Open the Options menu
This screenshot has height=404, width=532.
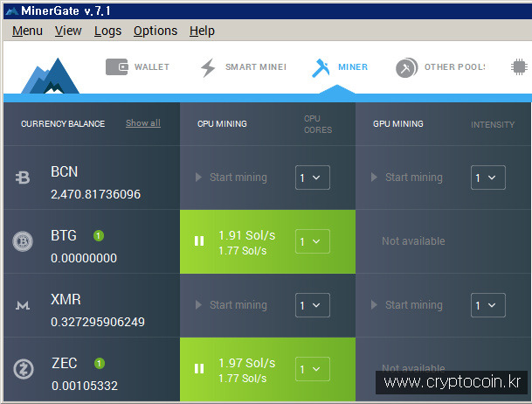tap(155, 31)
